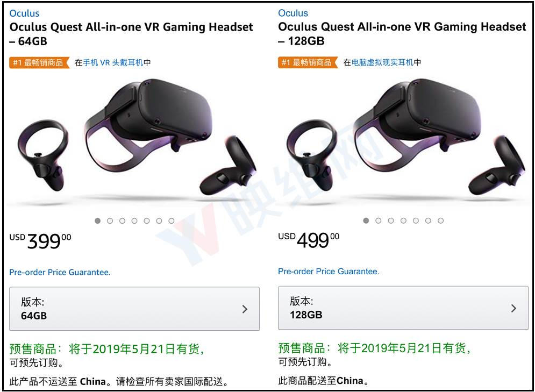The height and width of the screenshot is (392, 535).
Task: Expand the 版本 64GB version selector
Action: pyautogui.click(x=134, y=309)
